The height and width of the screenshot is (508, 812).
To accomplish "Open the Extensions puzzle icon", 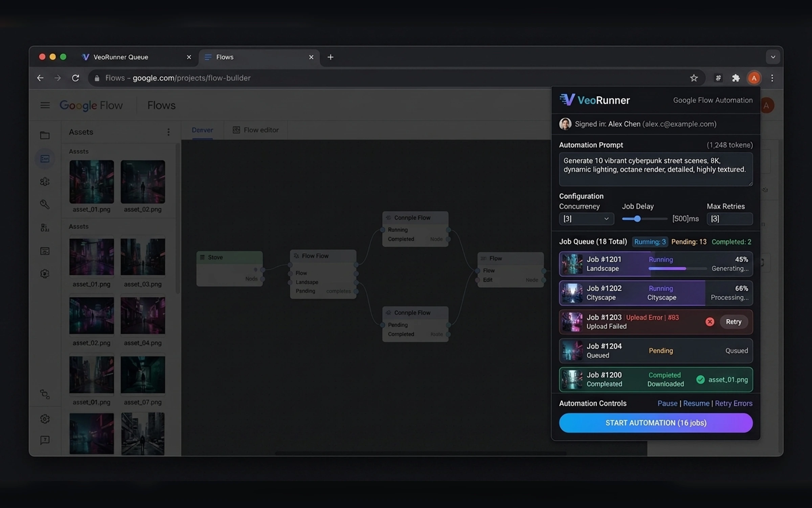I will pos(736,78).
